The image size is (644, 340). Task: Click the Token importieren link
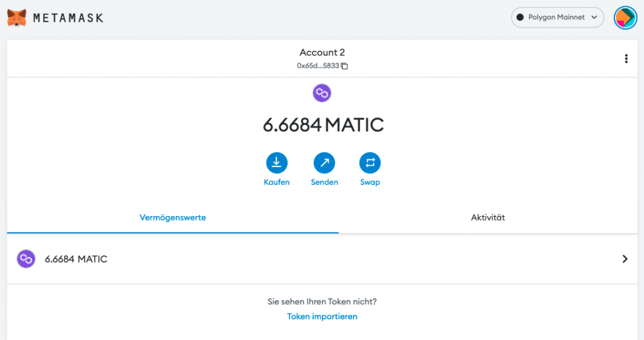tap(322, 317)
